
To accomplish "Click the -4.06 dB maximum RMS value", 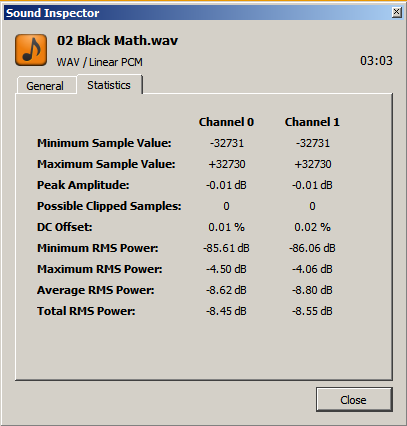I will (x=312, y=269).
